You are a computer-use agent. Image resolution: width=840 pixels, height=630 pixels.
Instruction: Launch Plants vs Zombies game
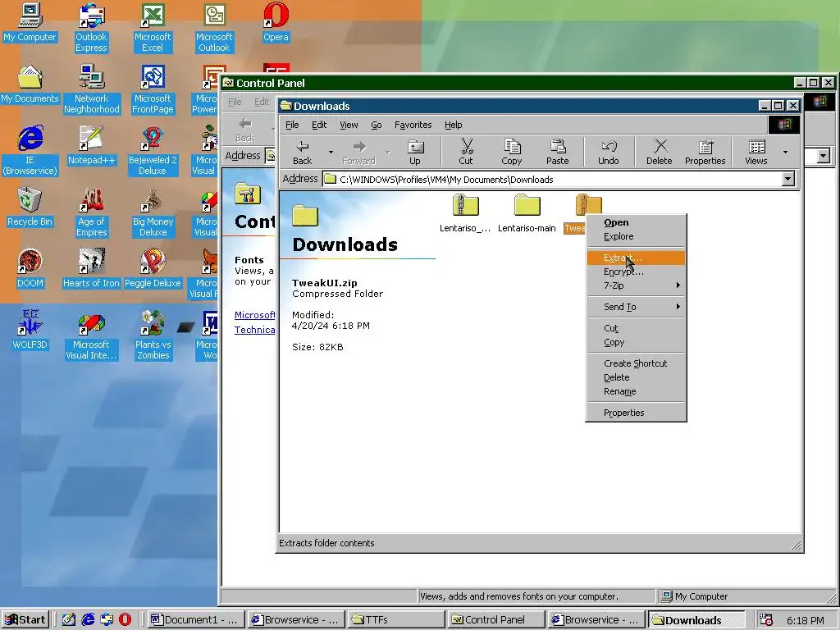pos(153,335)
